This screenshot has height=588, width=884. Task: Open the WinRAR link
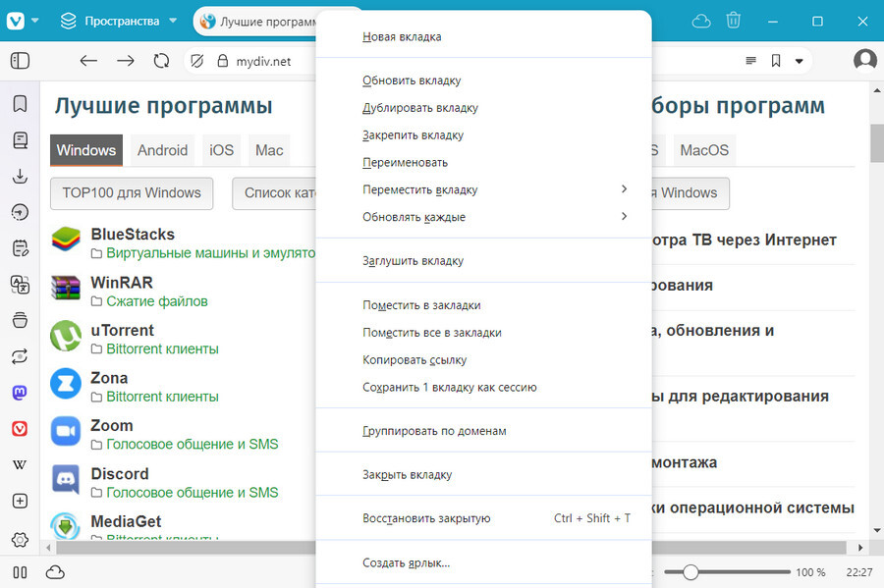click(122, 282)
